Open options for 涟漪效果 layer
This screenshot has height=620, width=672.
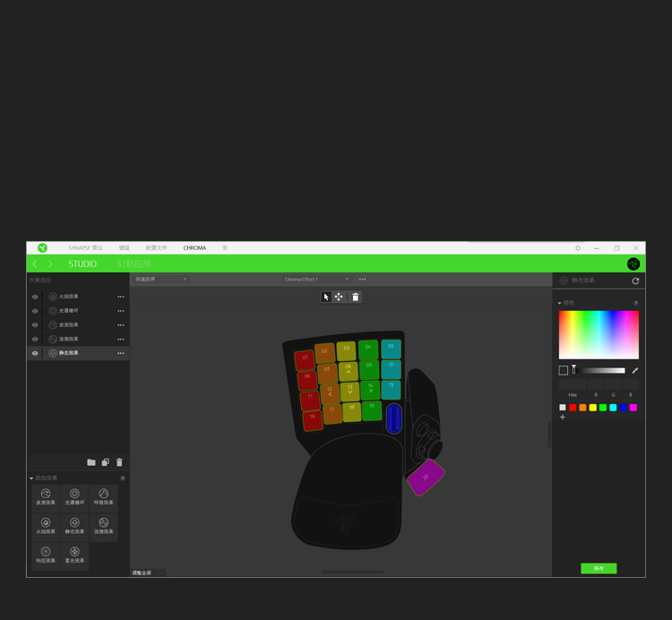[x=121, y=339]
